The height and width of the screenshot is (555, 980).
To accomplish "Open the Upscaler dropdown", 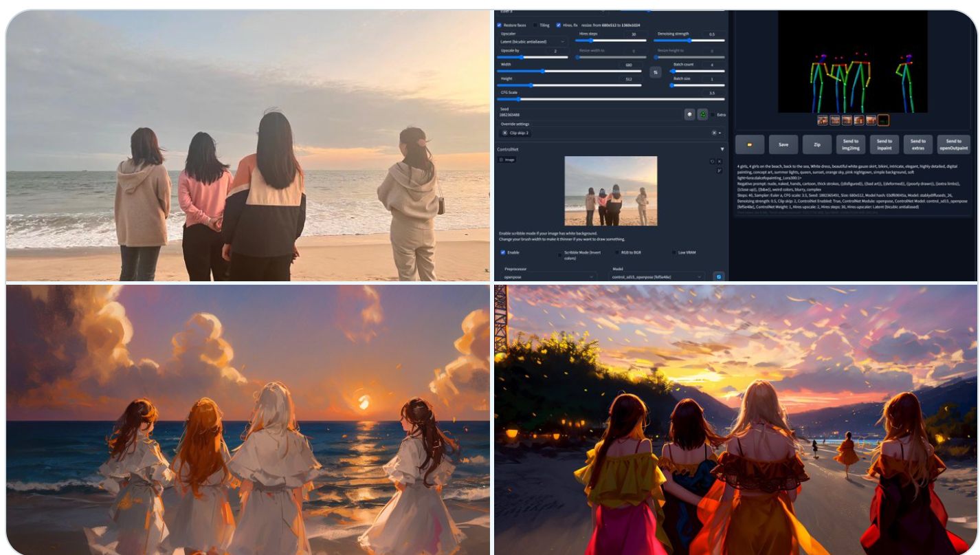I will (x=533, y=41).
